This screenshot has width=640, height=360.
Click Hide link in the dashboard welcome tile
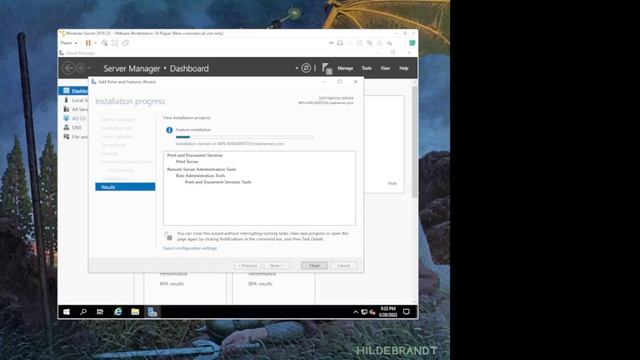point(392,184)
